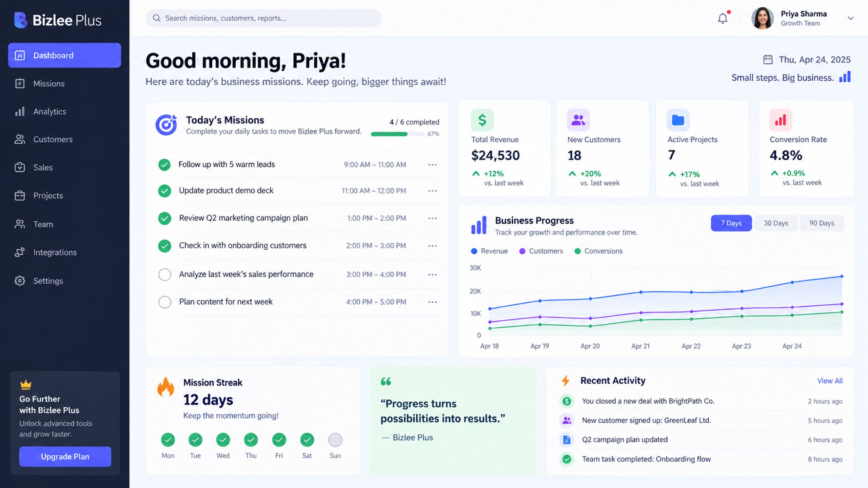Focus the search missions, customers, reports field

(x=263, y=18)
